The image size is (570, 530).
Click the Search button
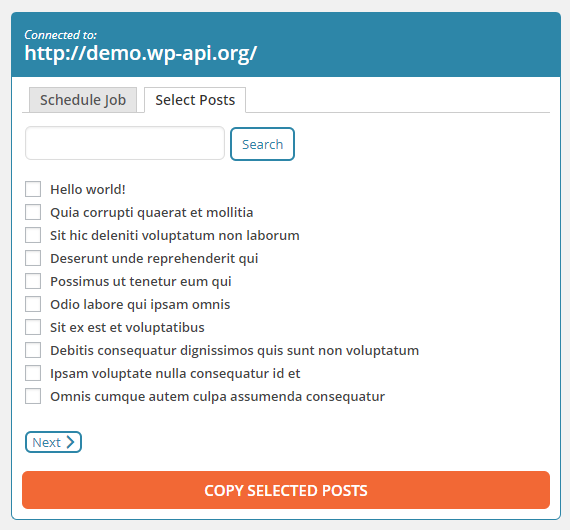pyautogui.click(x=262, y=144)
